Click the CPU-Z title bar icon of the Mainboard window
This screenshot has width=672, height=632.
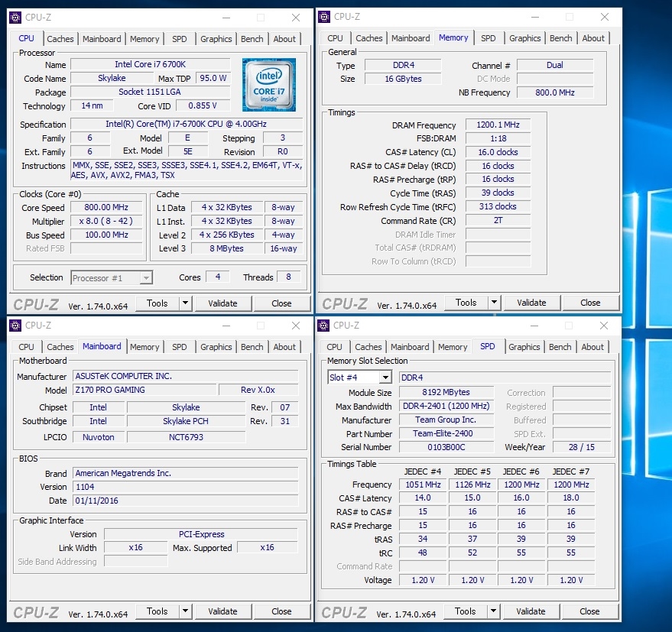point(14,325)
